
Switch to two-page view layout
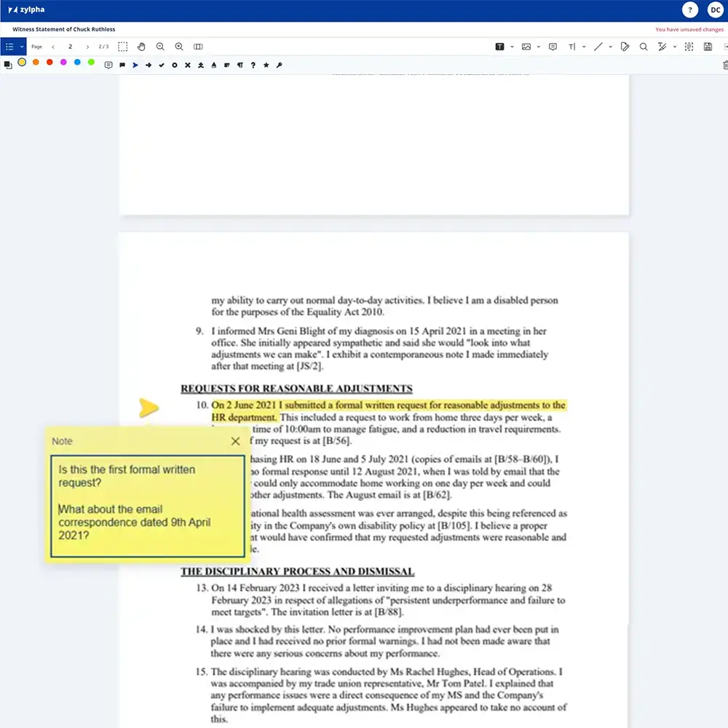coord(198,47)
